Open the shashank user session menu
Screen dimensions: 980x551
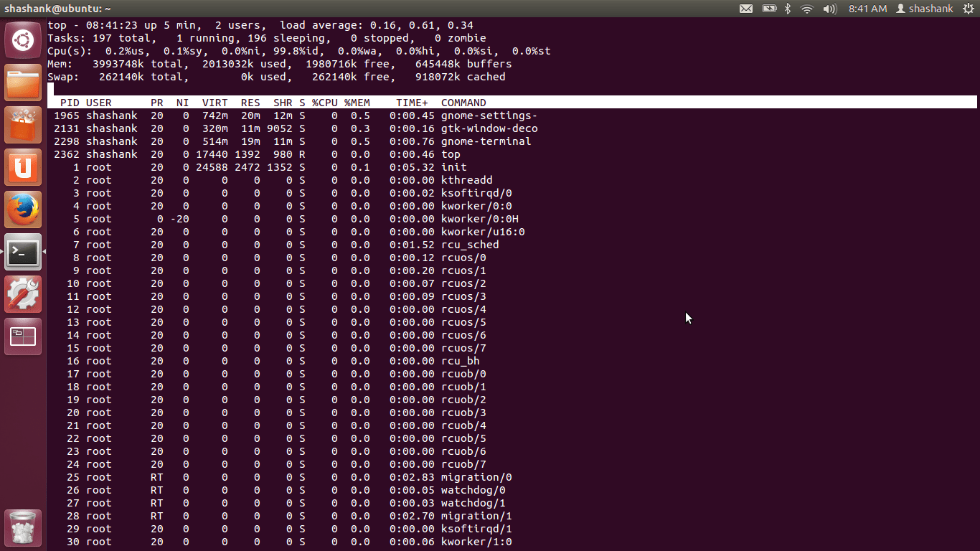[x=925, y=9]
